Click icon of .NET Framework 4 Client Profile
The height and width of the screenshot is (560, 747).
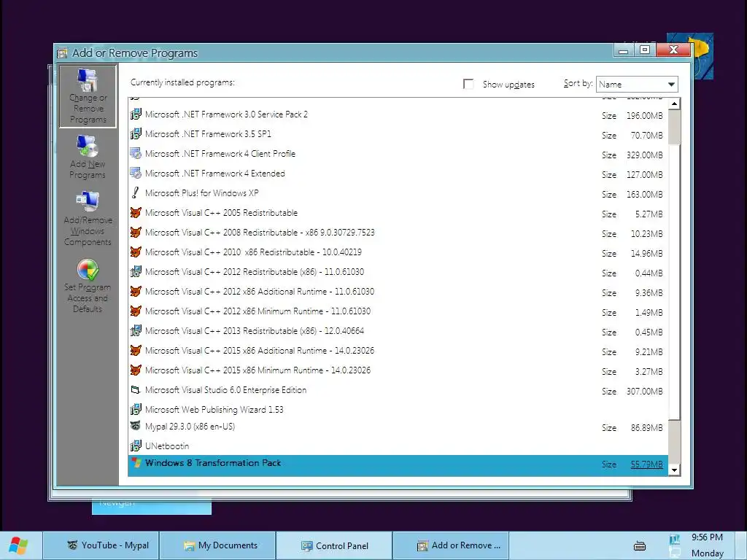coord(136,154)
